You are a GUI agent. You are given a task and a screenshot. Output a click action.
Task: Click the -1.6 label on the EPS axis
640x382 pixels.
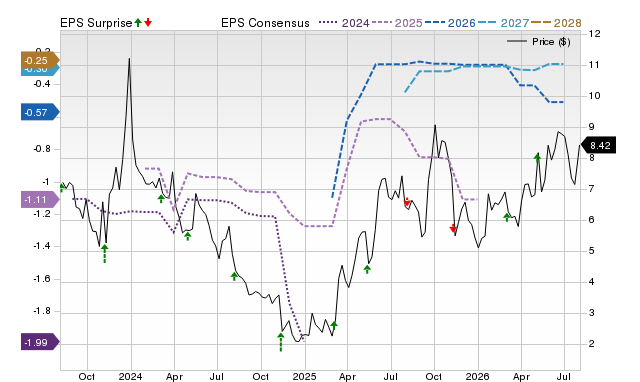tap(42, 279)
